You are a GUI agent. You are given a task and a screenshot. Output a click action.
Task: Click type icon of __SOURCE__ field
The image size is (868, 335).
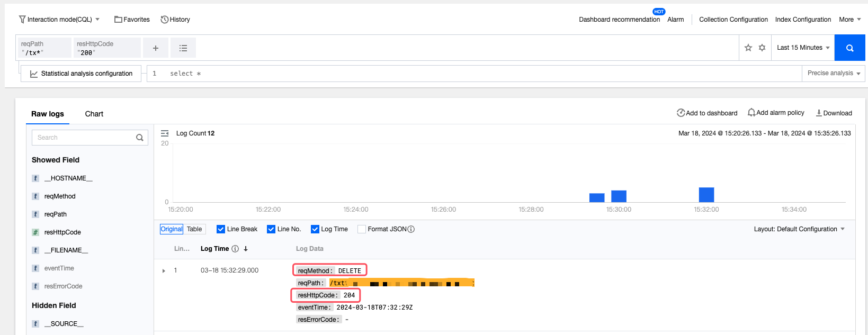pos(35,324)
